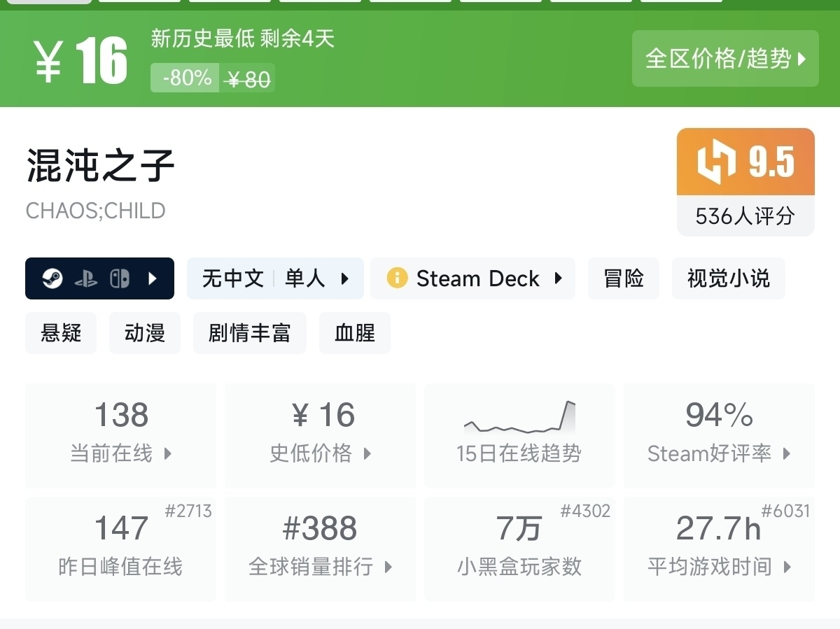Click the Steam Deck yellow info icon
The height and width of the screenshot is (629, 840).
[x=397, y=278]
